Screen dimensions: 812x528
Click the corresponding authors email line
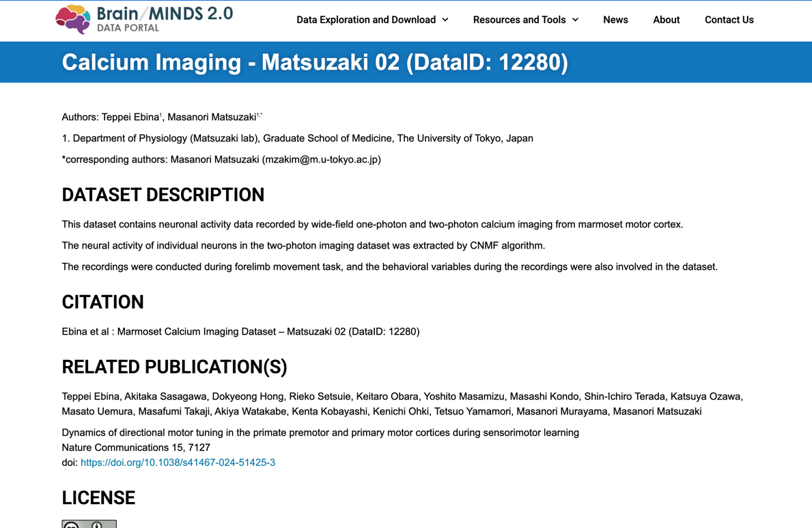coord(221,160)
